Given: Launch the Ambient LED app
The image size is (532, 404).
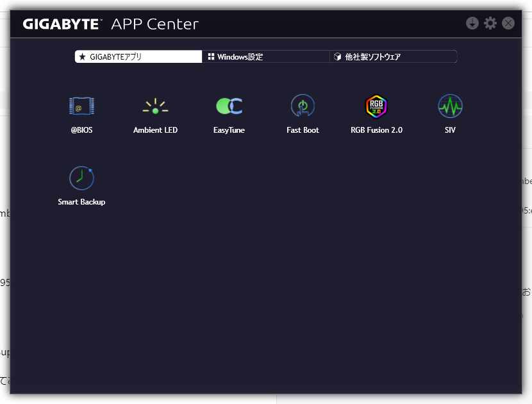Looking at the screenshot, I should [x=155, y=106].
